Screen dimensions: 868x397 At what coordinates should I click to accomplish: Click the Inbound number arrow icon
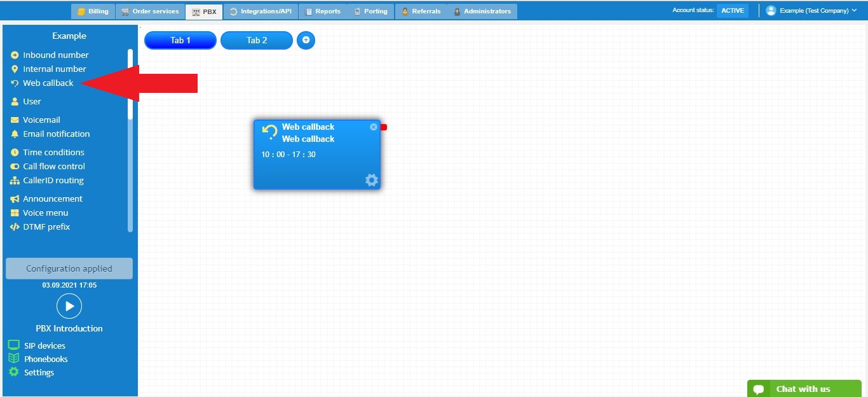[x=15, y=55]
